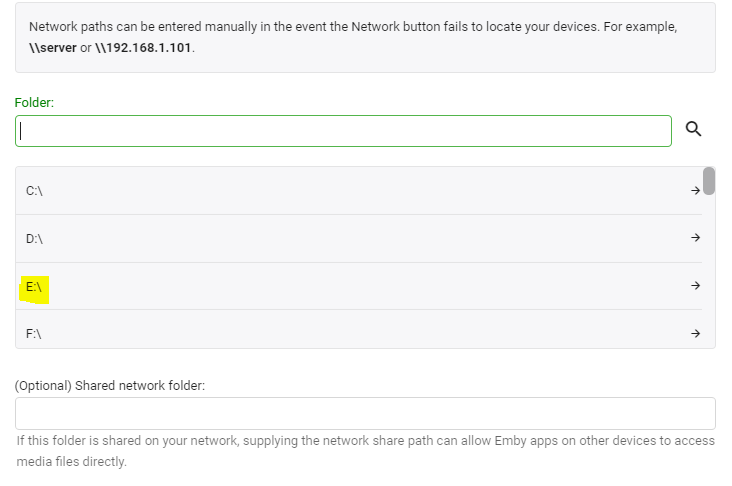Open the D:\ drive folder
Viewport: 732px width, 486px height.
pyautogui.click(x=34, y=238)
